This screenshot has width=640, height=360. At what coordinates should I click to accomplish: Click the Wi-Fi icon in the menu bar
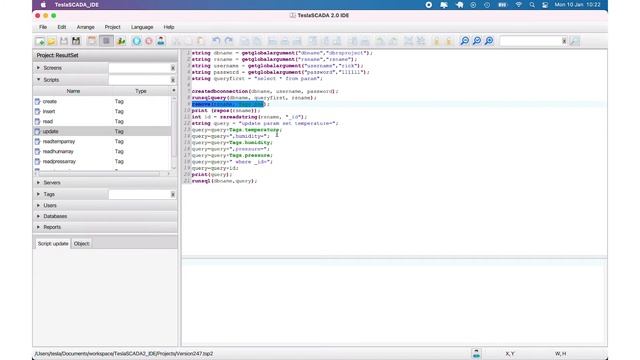tap(518, 5)
